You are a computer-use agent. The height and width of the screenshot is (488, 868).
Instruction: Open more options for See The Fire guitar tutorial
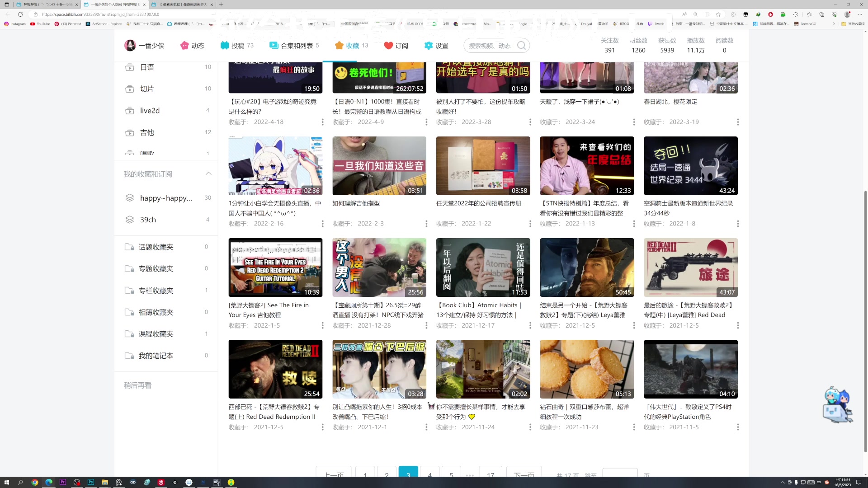[322, 325]
